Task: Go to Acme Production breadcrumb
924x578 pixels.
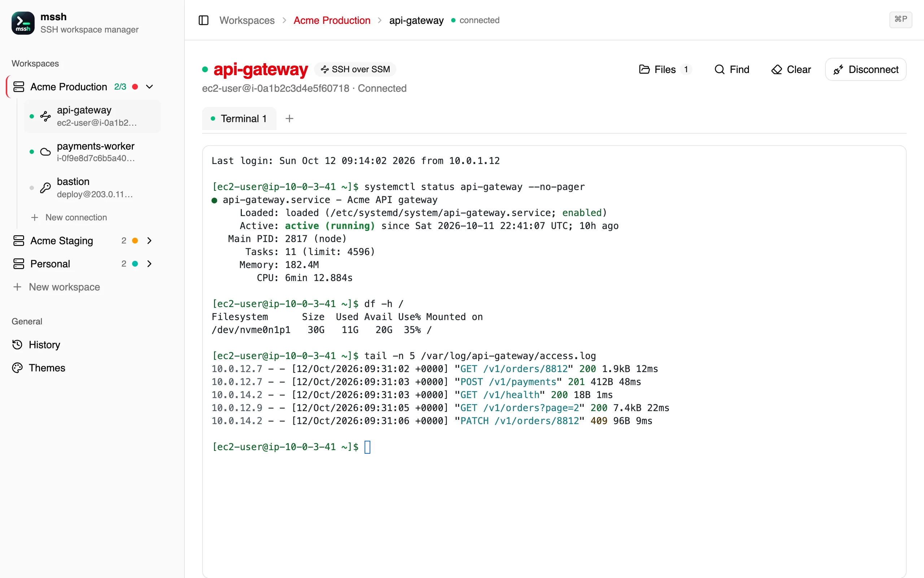Action: [x=332, y=20]
